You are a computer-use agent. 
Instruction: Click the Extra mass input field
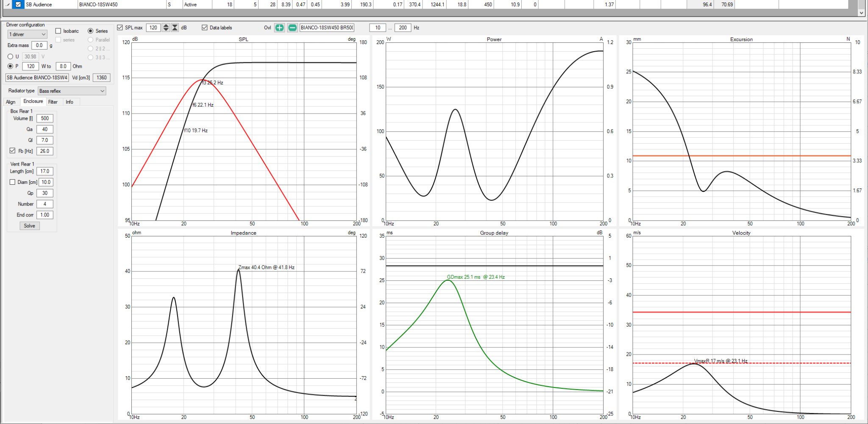coord(39,45)
